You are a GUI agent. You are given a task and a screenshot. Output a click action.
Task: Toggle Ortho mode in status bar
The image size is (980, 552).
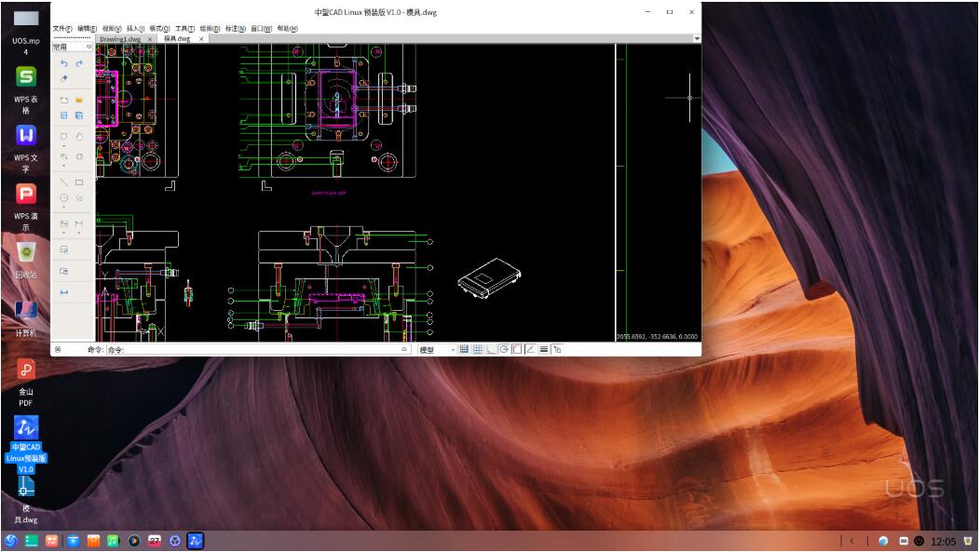(491, 350)
